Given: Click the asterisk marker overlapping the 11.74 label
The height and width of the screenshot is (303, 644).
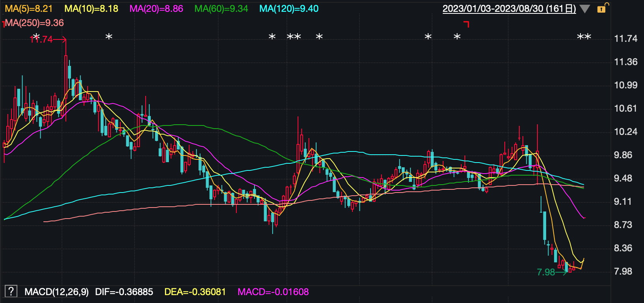Looking at the screenshot, I should pyautogui.click(x=36, y=37).
